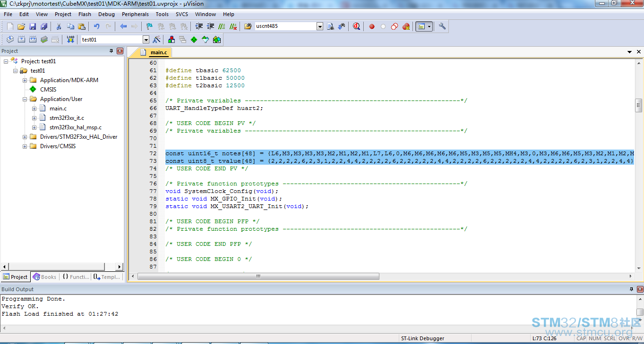Open the test01 target selection dropdown

(146, 40)
